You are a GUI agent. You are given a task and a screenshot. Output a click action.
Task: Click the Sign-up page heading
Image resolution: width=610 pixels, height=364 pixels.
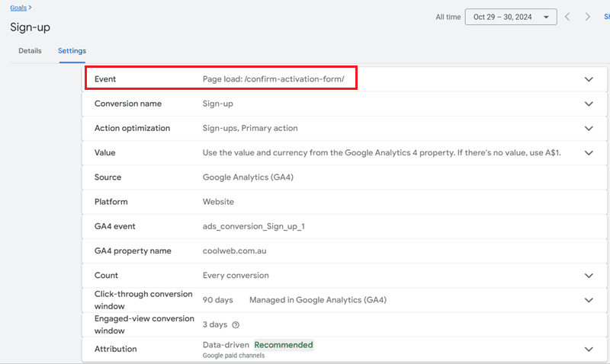click(x=30, y=27)
